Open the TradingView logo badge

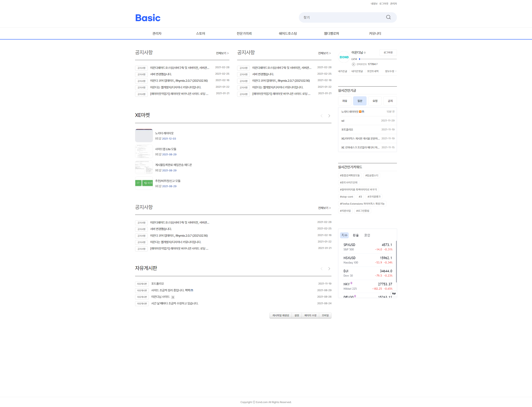(x=394, y=294)
